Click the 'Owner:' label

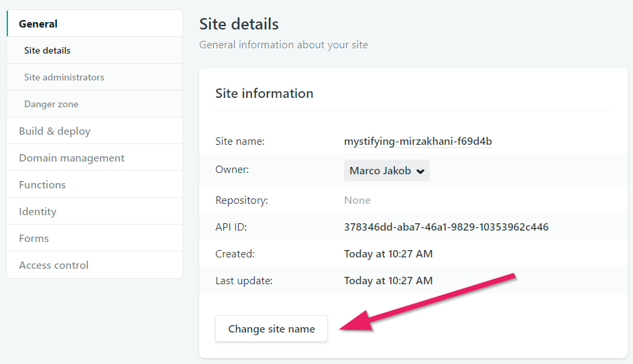pos(232,170)
